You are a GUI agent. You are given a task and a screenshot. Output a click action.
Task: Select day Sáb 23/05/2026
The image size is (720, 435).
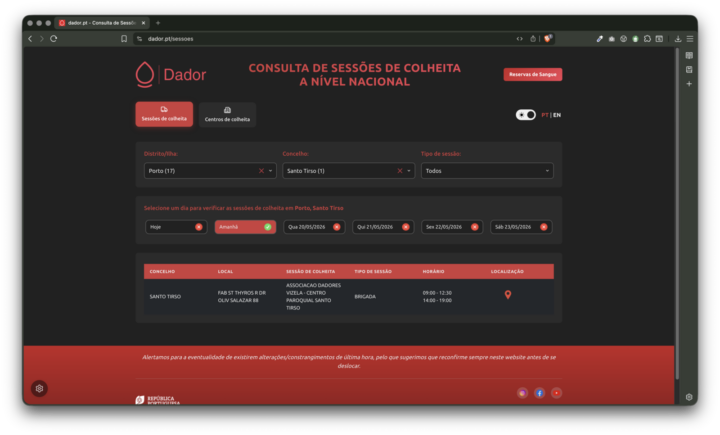pos(521,227)
